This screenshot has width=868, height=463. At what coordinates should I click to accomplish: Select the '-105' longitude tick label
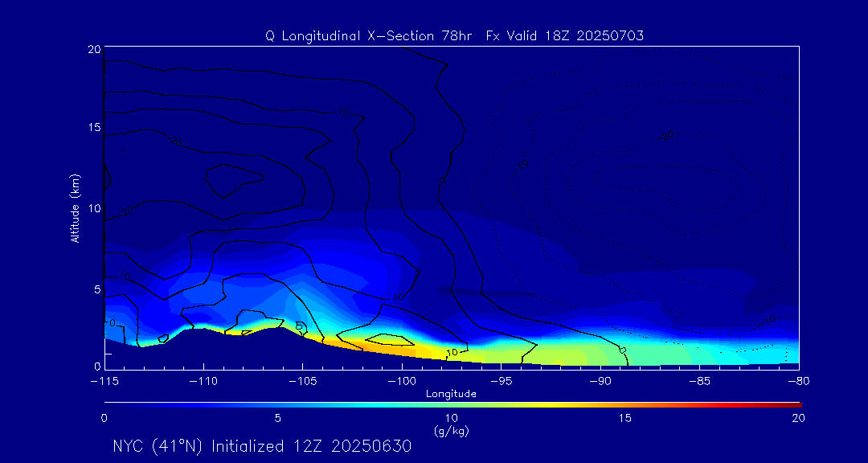(303, 382)
